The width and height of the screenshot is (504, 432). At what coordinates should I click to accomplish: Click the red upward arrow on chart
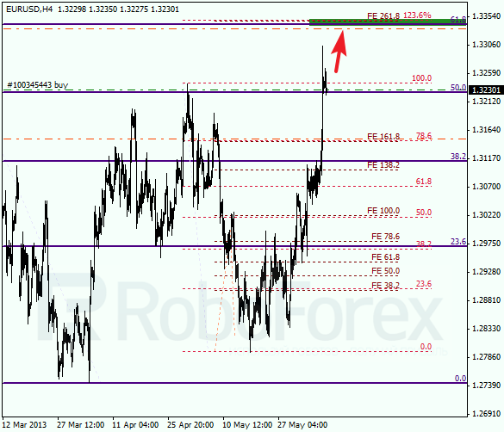(339, 52)
